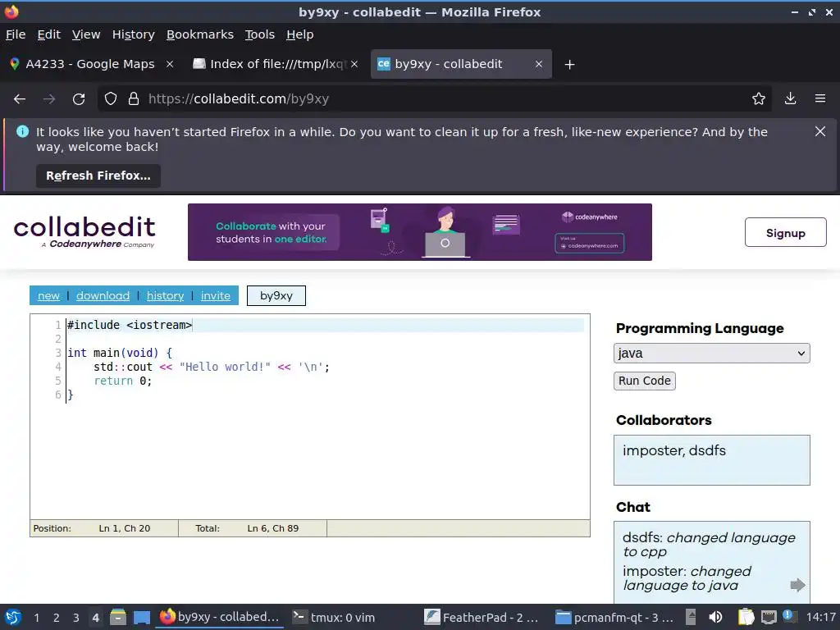840x630 pixels.
Task: Open the Firefox downloads panel
Action: coord(790,99)
